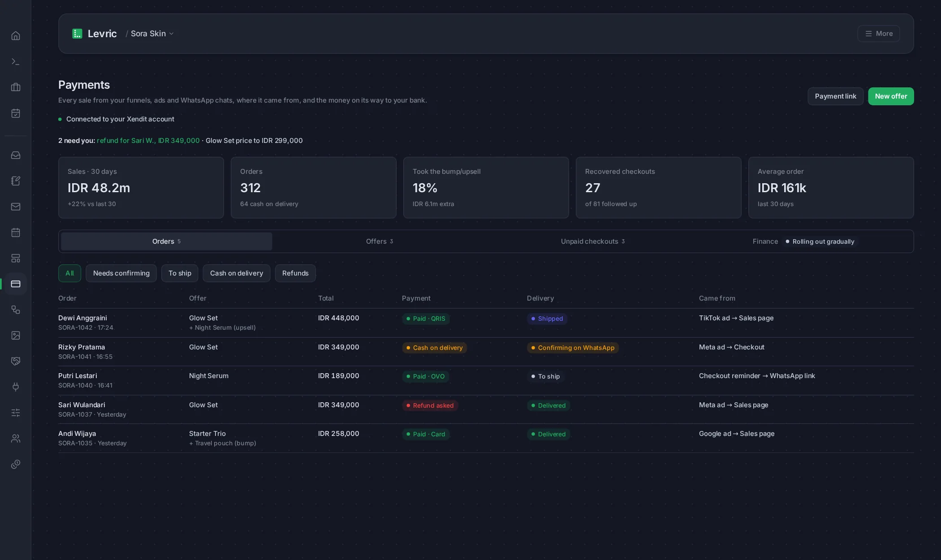Click the Shipped delivery badge

(547, 319)
